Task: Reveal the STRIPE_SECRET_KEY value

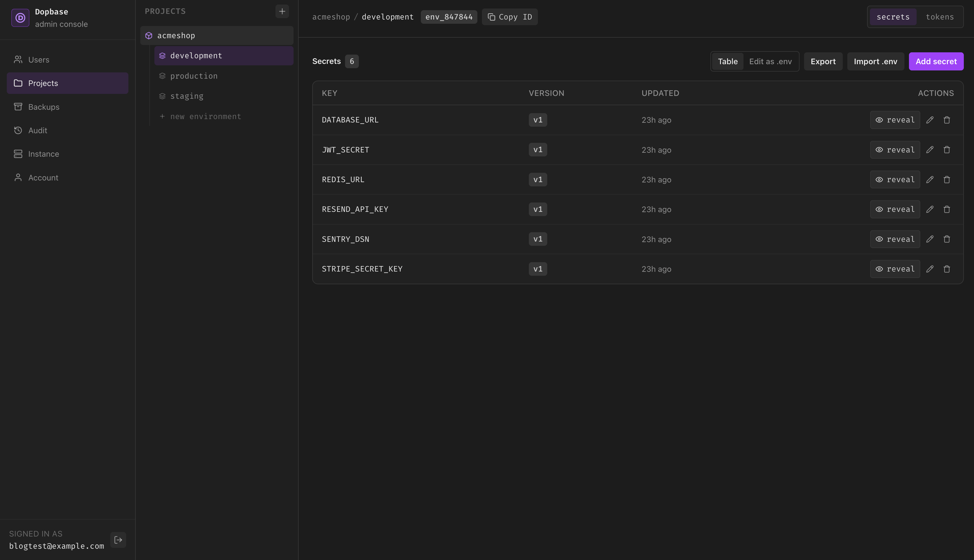Action: (x=895, y=269)
